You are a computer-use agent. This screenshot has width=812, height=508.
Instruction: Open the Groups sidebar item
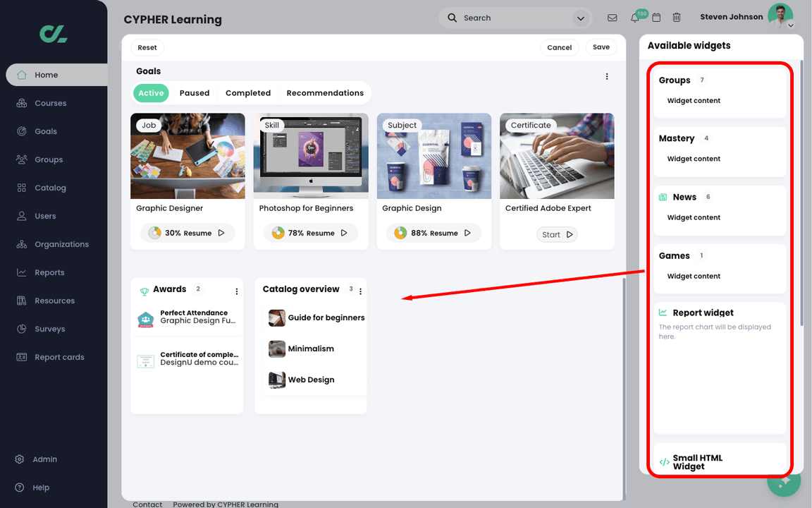(49, 159)
